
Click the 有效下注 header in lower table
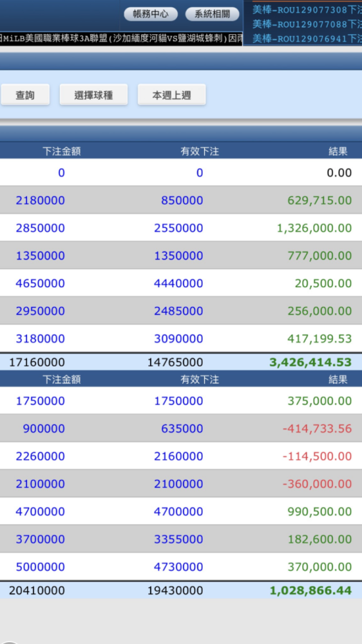click(200, 379)
